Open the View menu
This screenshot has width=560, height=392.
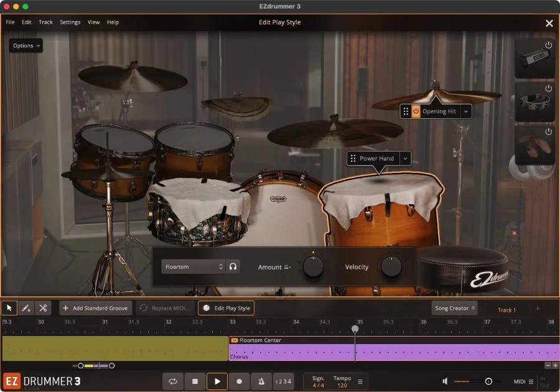[x=93, y=22]
